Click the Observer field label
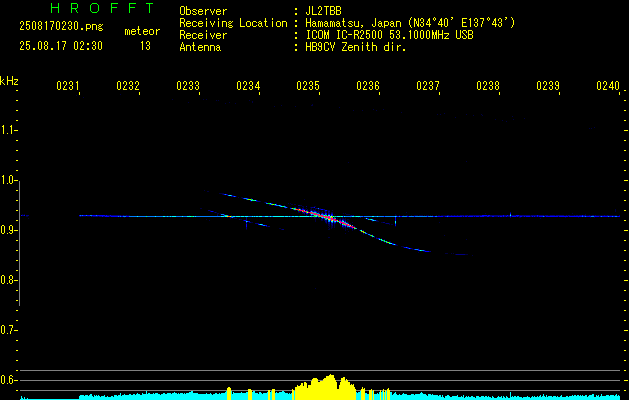629x400 pixels. point(203,11)
